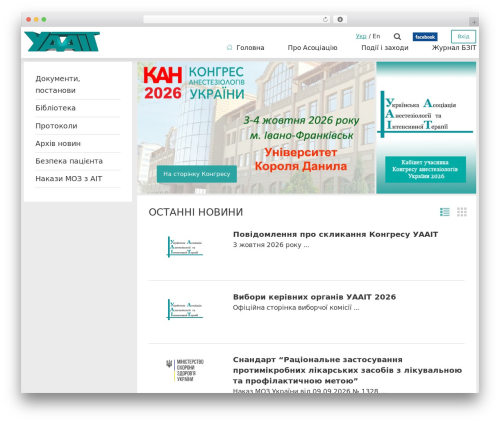Click '3-4 жовтня 2026 року' banner text
The image size is (500, 423).
coord(301,120)
